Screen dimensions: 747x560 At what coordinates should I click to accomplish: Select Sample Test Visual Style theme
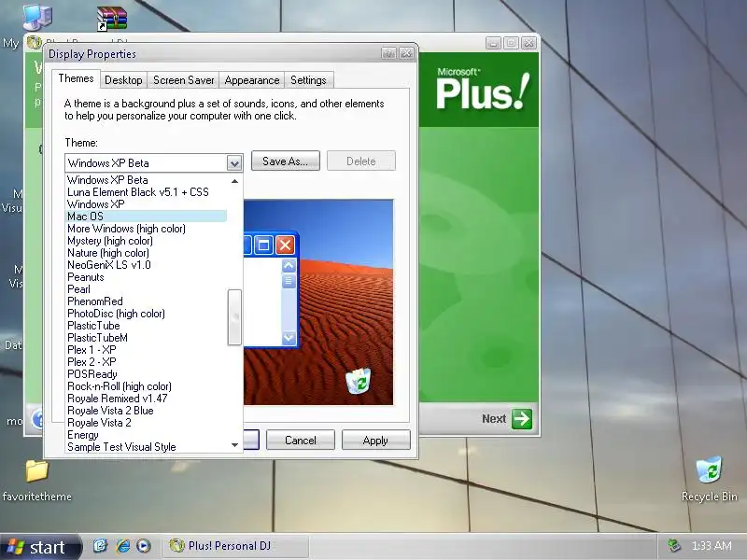146,447
